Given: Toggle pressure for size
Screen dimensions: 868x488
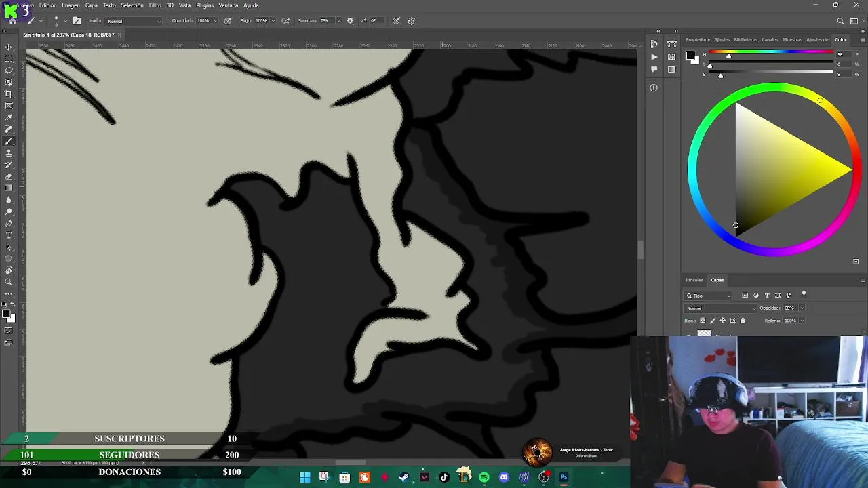Looking at the screenshot, I should coord(396,21).
